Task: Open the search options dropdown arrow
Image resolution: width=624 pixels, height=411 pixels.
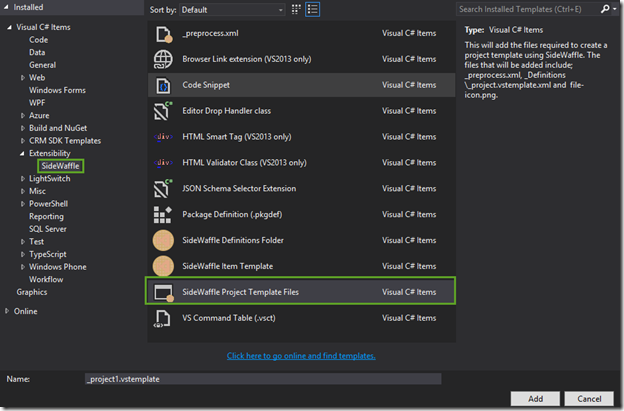Action: tap(615, 9)
